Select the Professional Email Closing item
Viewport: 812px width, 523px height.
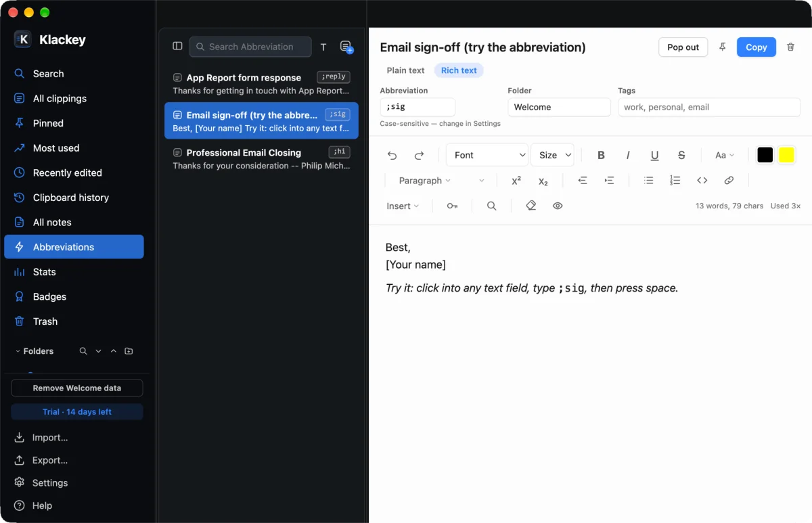click(261, 158)
